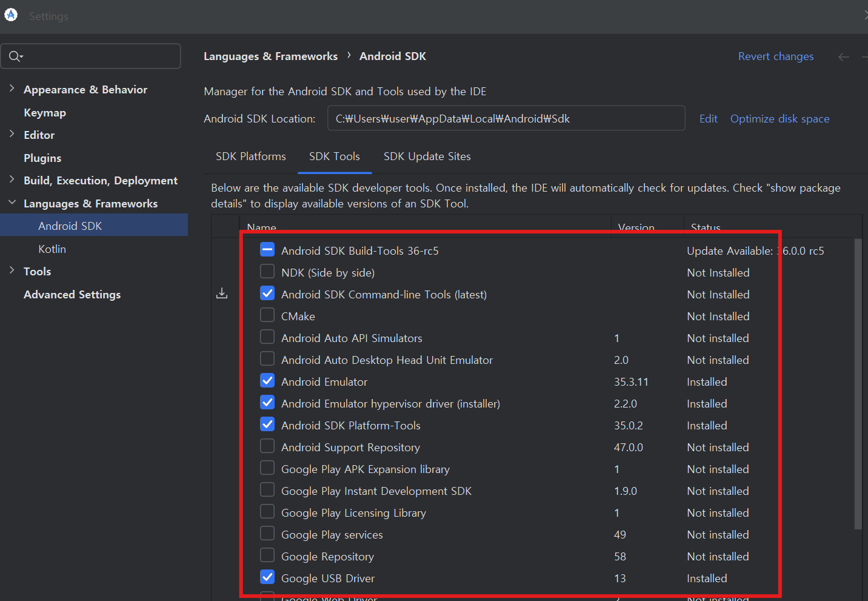The width and height of the screenshot is (868, 601).
Task: Uncheck Google USB Driver checkbox
Action: tap(267, 577)
